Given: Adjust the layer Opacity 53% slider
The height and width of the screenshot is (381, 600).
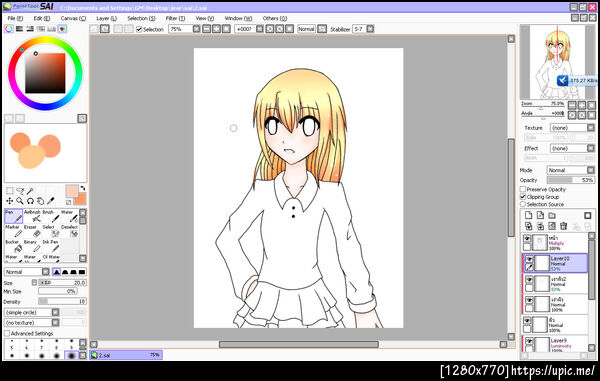Looking at the screenshot, I should pos(570,180).
